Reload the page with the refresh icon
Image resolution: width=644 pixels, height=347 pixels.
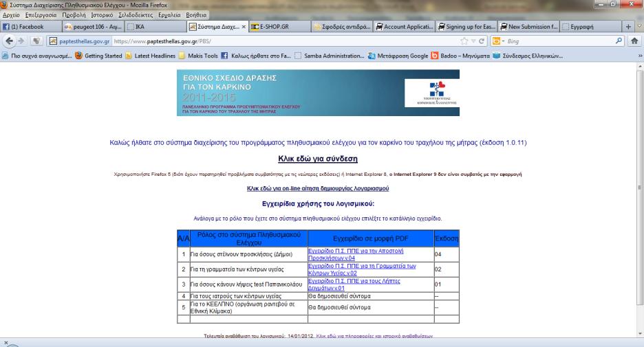pyautogui.click(x=482, y=41)
